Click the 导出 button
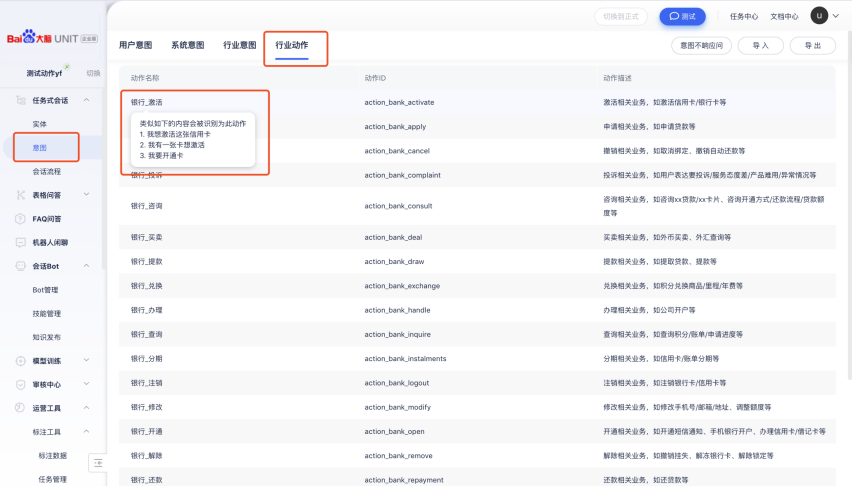The height and width of the screenshot is (489, 853). tap(812, 45)
